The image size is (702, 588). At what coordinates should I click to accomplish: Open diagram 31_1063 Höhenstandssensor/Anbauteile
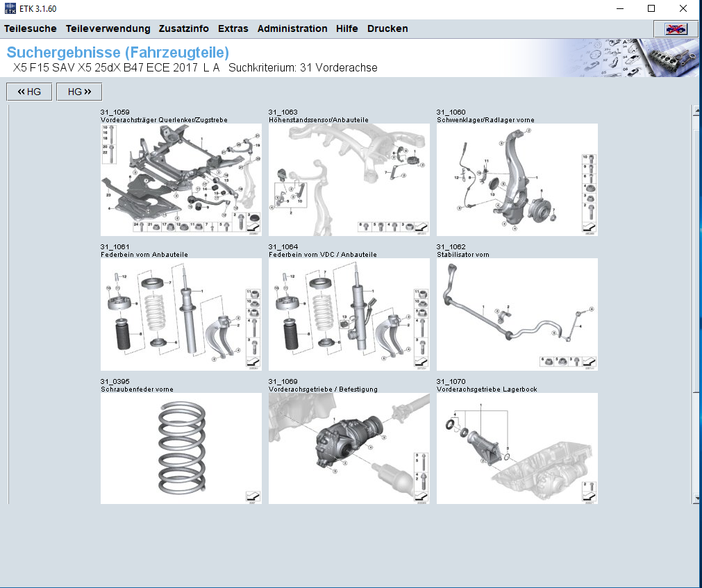coord(349,179)
